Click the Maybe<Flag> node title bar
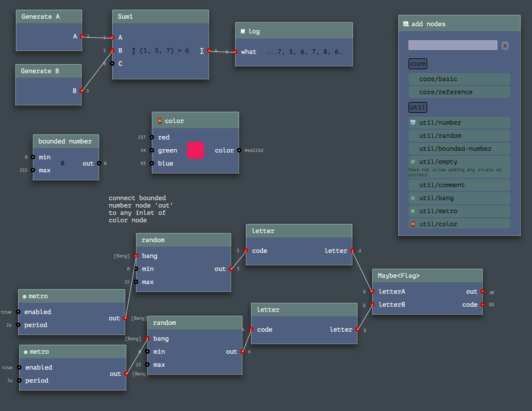 tap(427, 276)
